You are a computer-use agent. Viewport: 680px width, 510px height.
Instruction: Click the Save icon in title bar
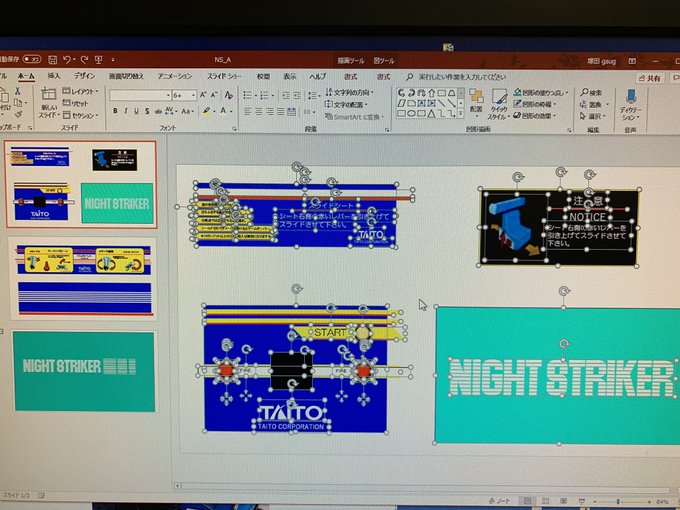52,59
